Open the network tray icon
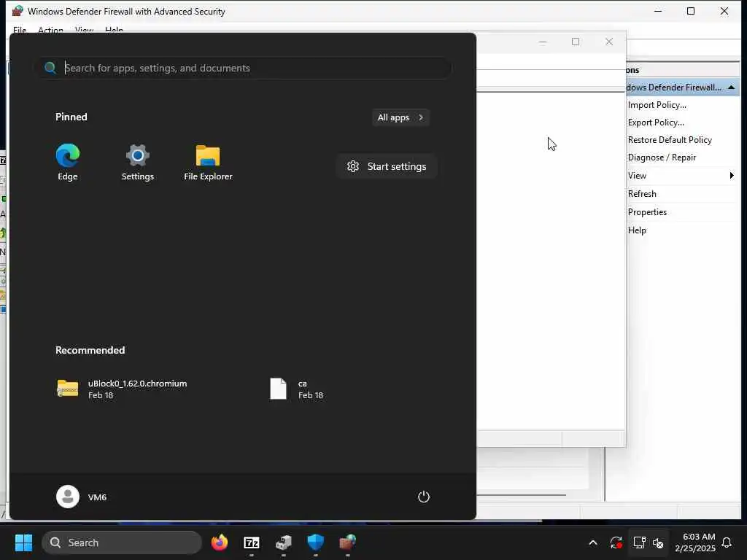747x560 pixels. (639, 542)
